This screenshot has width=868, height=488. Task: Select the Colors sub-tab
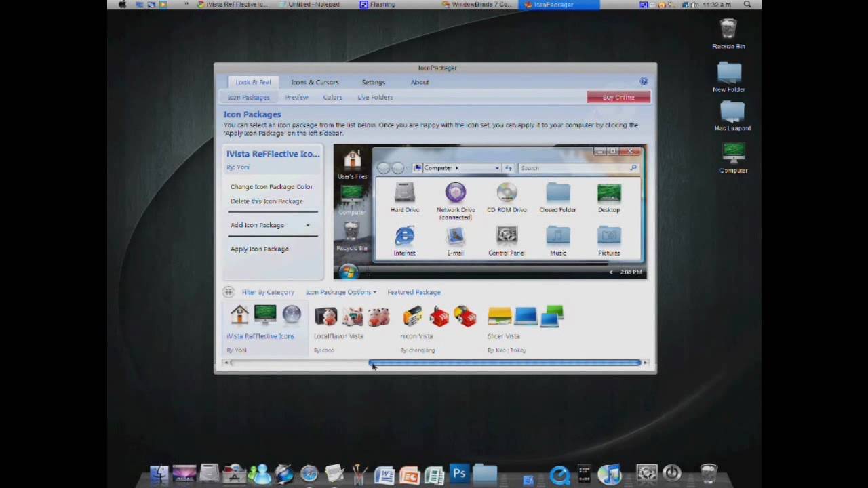[x=332, y=97]
